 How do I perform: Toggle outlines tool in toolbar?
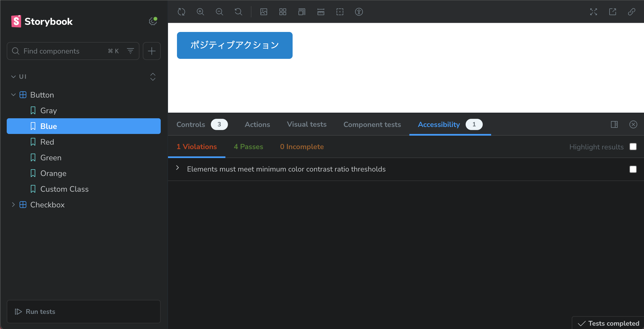tap(340, 12)
